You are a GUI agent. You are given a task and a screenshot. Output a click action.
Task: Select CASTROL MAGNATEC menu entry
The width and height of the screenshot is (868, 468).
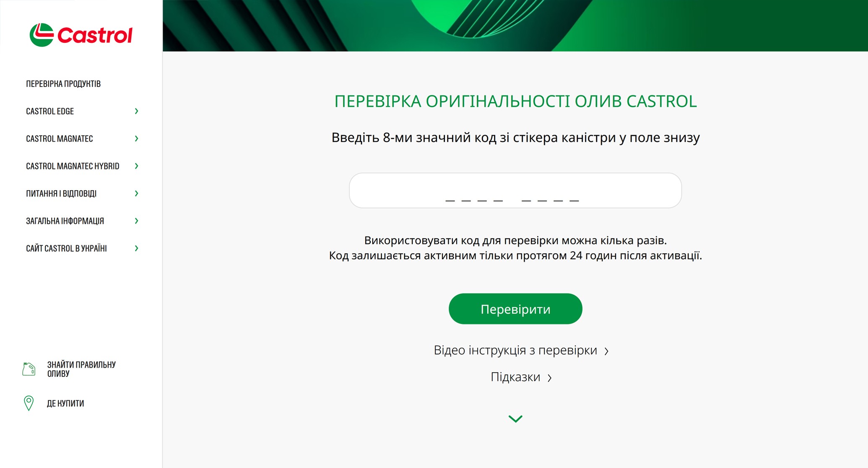pyautogui.click(x=60, y=139)
